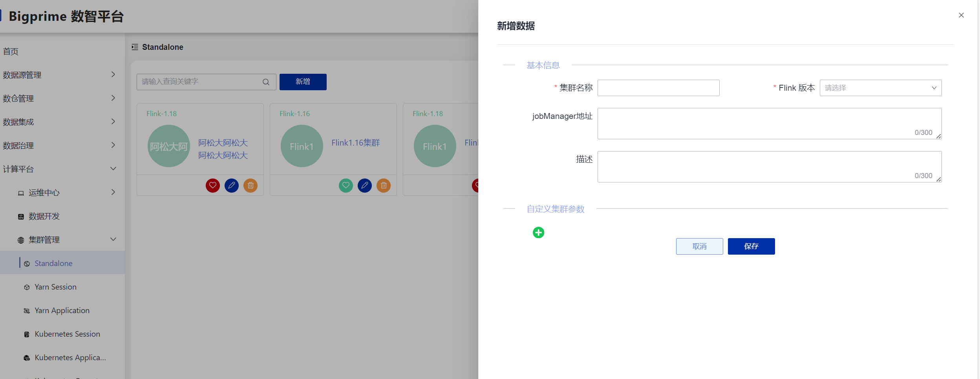Click the Flink1 avatar on Flink-1.16 card
This screenshot has height=379, width=980.
(302, 146)
